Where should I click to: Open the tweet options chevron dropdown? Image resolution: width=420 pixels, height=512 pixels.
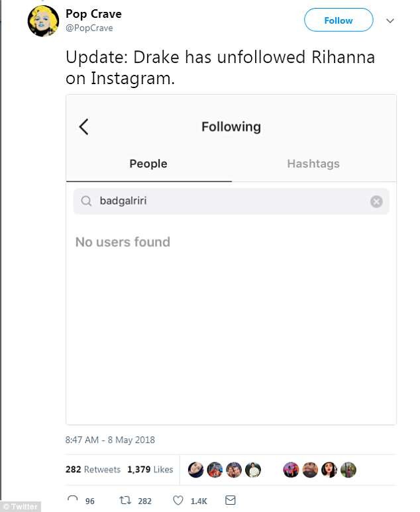[x=390, y=21]
